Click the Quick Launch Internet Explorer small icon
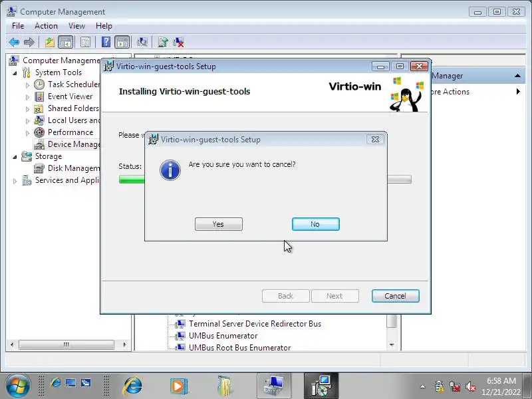Screen dimensions: 532x399 (55, 383)
